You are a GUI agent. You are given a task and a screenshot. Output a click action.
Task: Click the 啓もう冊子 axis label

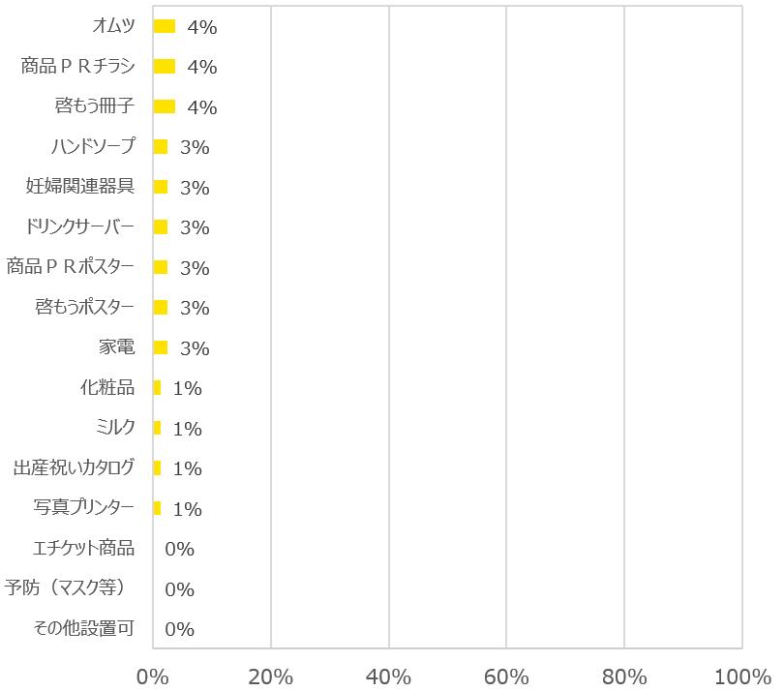[96, 106]
